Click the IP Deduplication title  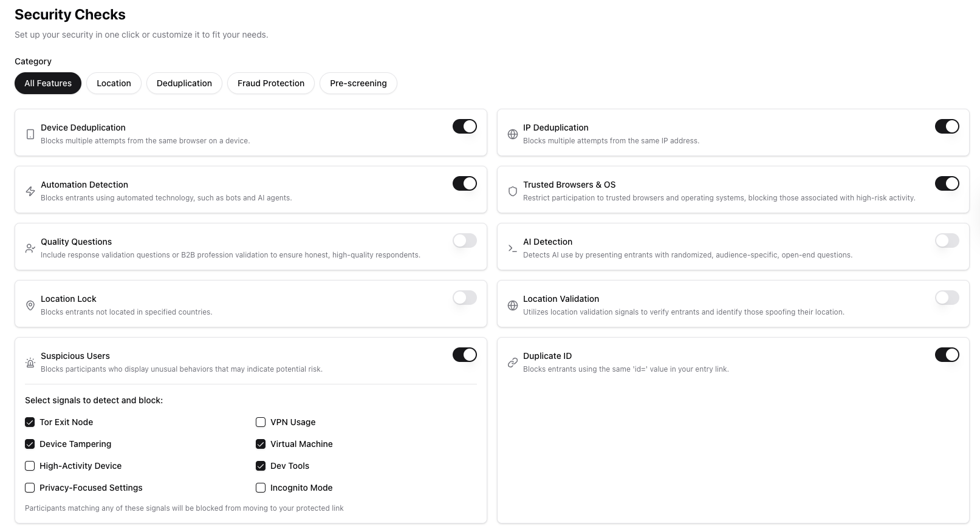coord(556,128)
